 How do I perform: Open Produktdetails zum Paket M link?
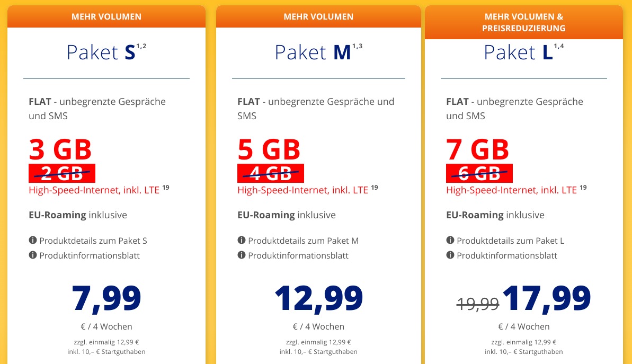[x=303, y=241]
